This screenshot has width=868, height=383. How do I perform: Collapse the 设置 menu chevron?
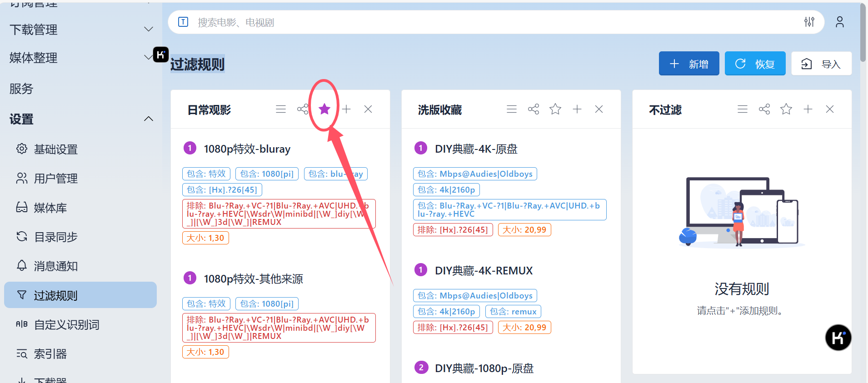point(149,119)
